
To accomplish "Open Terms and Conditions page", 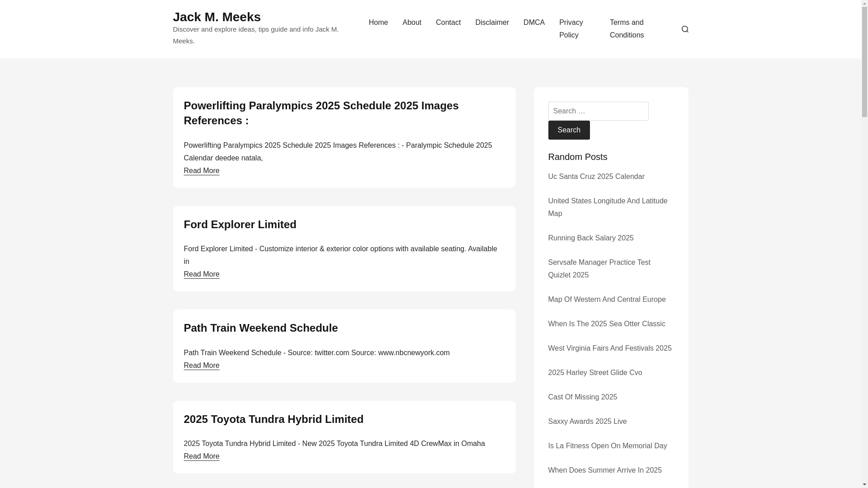I will 627,29.
